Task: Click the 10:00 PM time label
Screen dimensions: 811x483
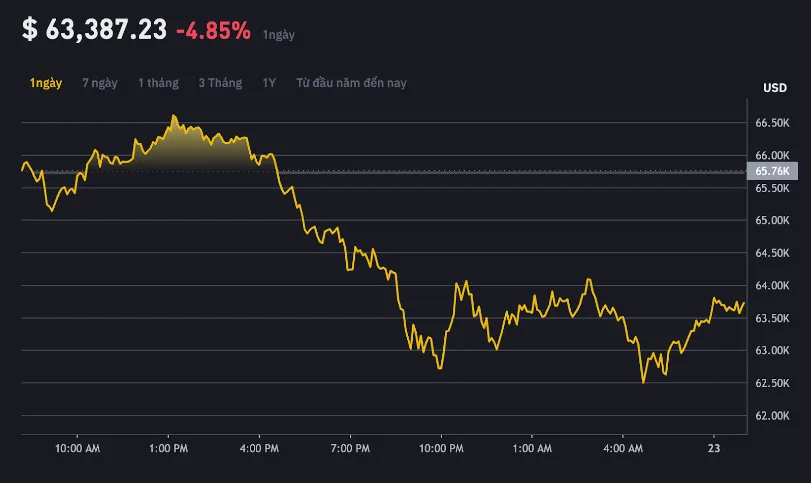Action: [441, 448]
